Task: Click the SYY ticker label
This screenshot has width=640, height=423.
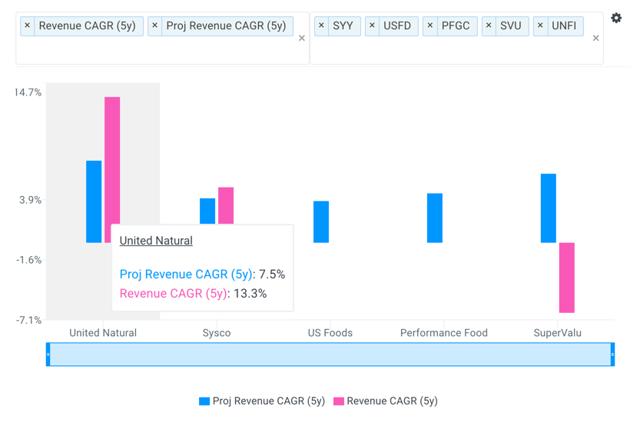Action: tap(343, 26)
